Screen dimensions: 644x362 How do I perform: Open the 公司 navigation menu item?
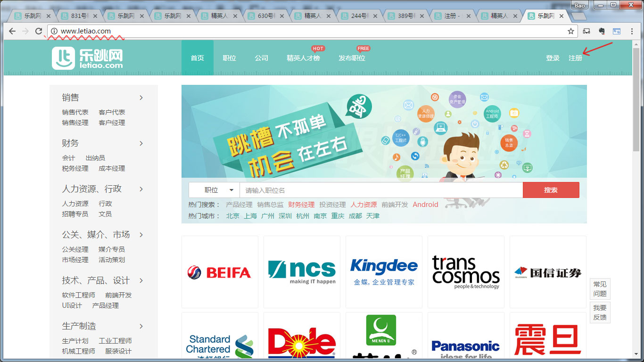point(262,58)
